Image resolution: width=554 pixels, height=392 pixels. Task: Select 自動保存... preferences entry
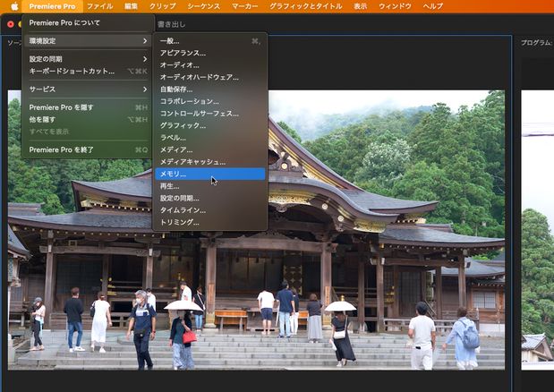[177, 89]
